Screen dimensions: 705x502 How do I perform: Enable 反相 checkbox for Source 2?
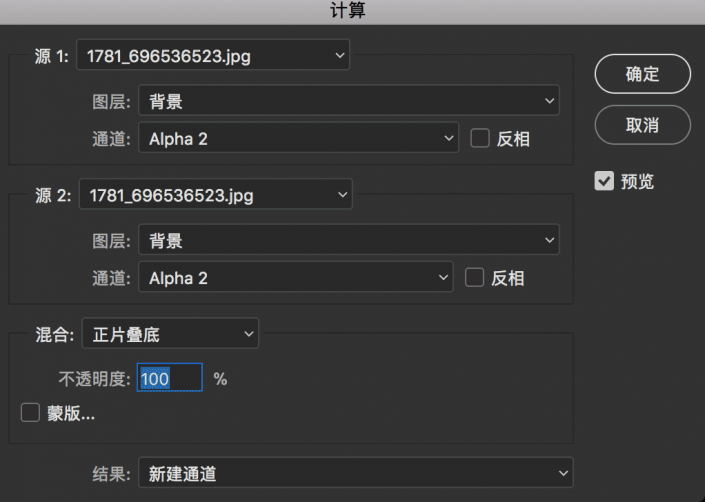tap(475, 278)
